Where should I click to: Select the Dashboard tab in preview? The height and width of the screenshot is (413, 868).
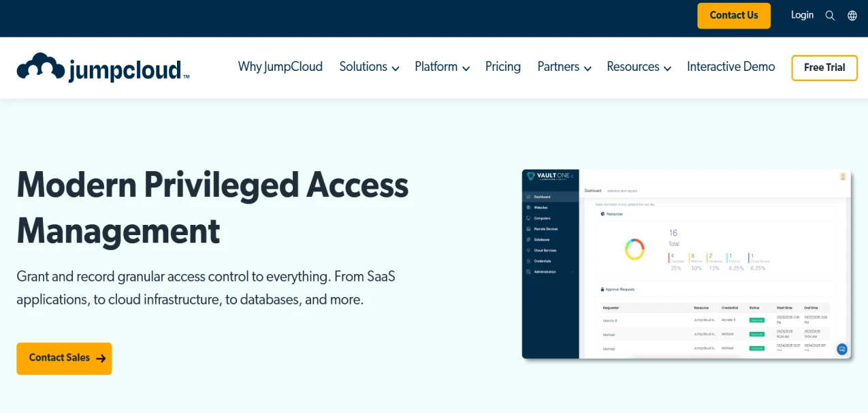[x=592, y=191]
